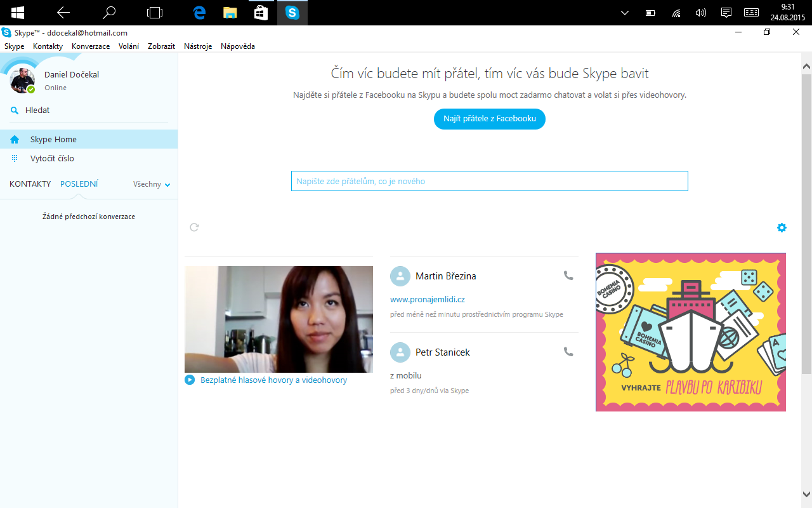Switch to the KONTAKTY tab
This screenshot has width=812, height=508.
(x=30, y=184)
